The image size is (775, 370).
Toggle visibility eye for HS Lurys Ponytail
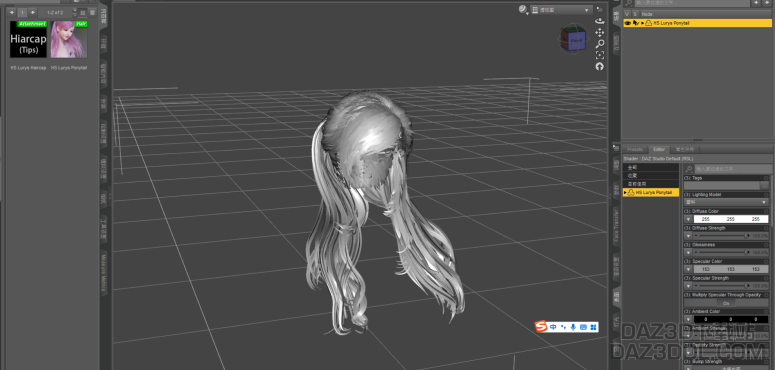628,23
